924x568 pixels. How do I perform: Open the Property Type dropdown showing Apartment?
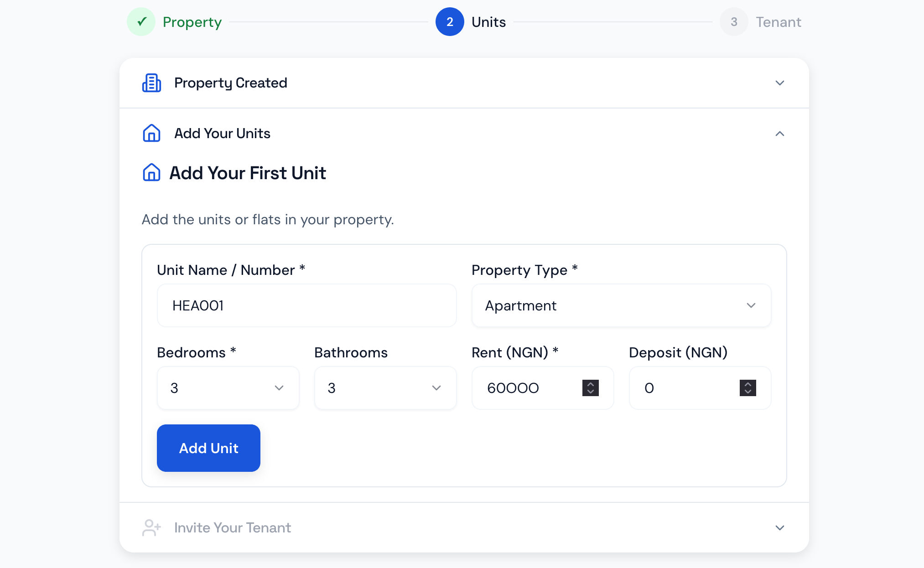pos(621,305)
